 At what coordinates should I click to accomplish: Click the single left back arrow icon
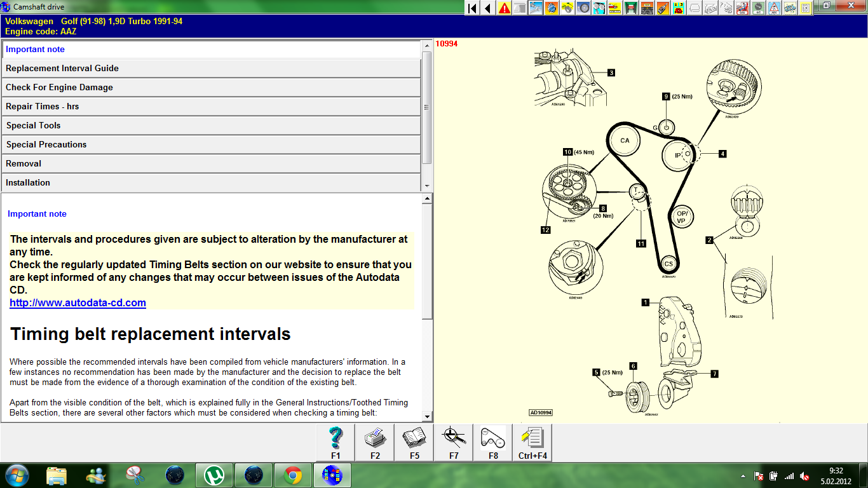click(488, 8)
